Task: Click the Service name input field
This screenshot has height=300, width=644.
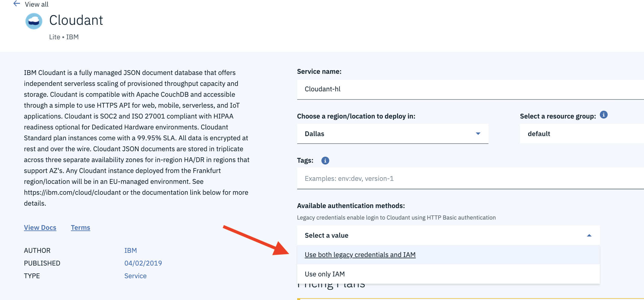Action: pos(470,89)
